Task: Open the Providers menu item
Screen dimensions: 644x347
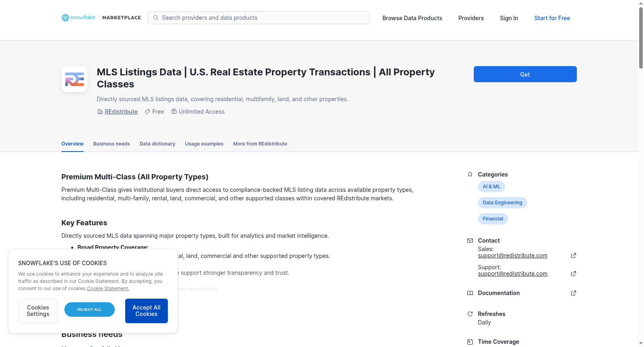Action: [x=471, y=18]
